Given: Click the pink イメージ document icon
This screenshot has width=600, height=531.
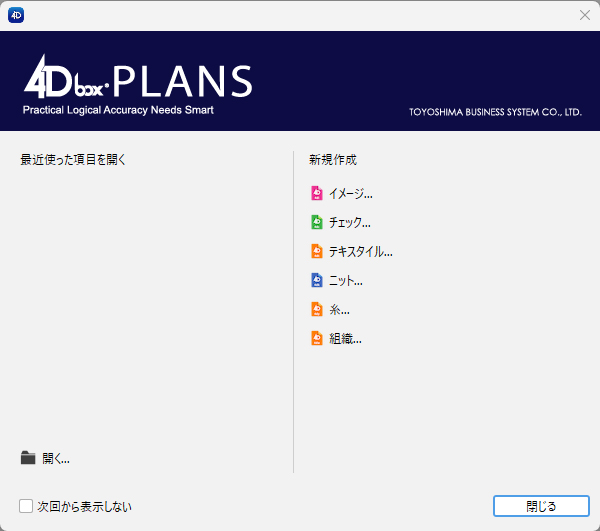Looking at the screenshot, I should [316, 193].
